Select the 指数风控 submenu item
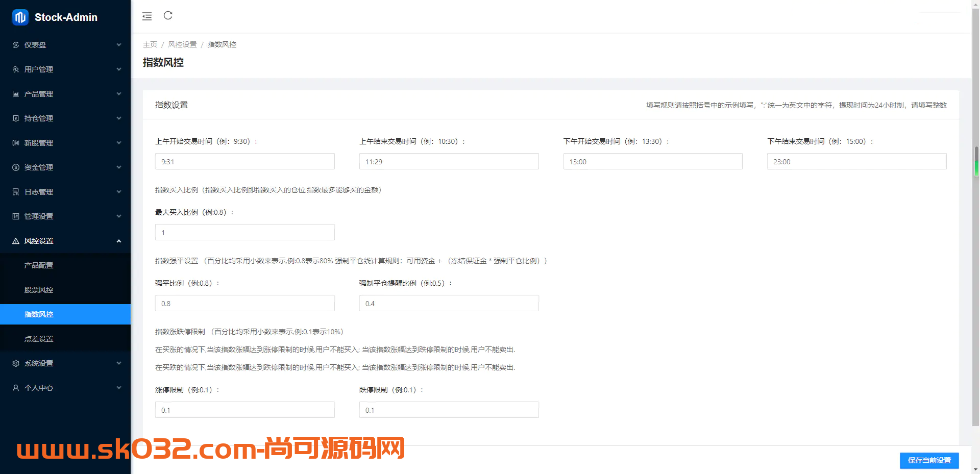This screenshot has height=474, width=980. click(x=65, y=314)
